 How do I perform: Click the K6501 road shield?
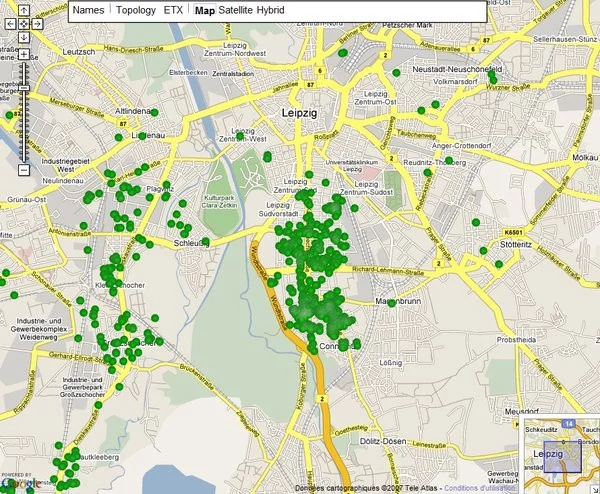513,232
